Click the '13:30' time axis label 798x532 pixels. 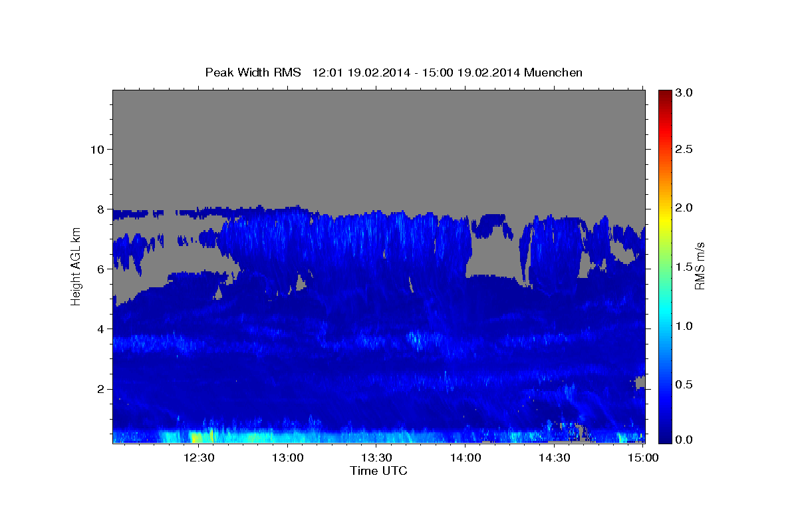coord(376,458)
